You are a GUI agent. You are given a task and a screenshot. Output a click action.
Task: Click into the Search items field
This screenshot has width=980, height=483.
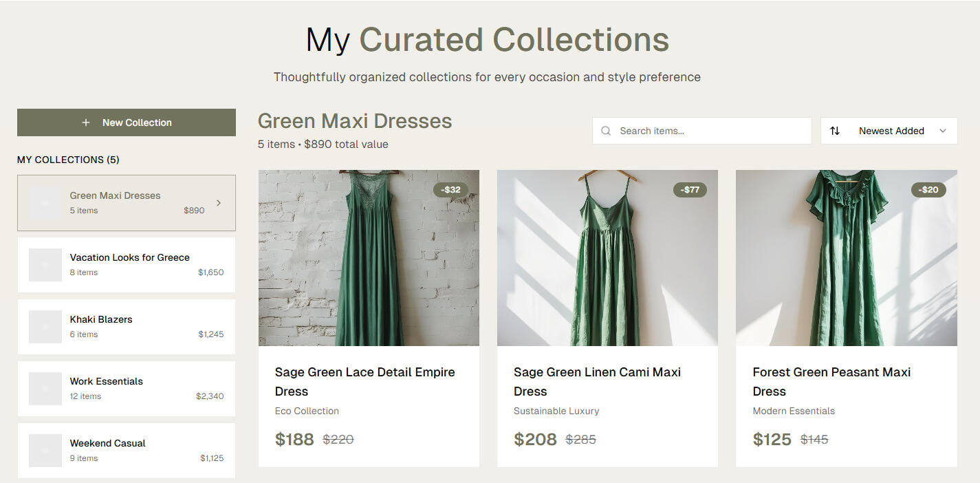coord(708,131)
